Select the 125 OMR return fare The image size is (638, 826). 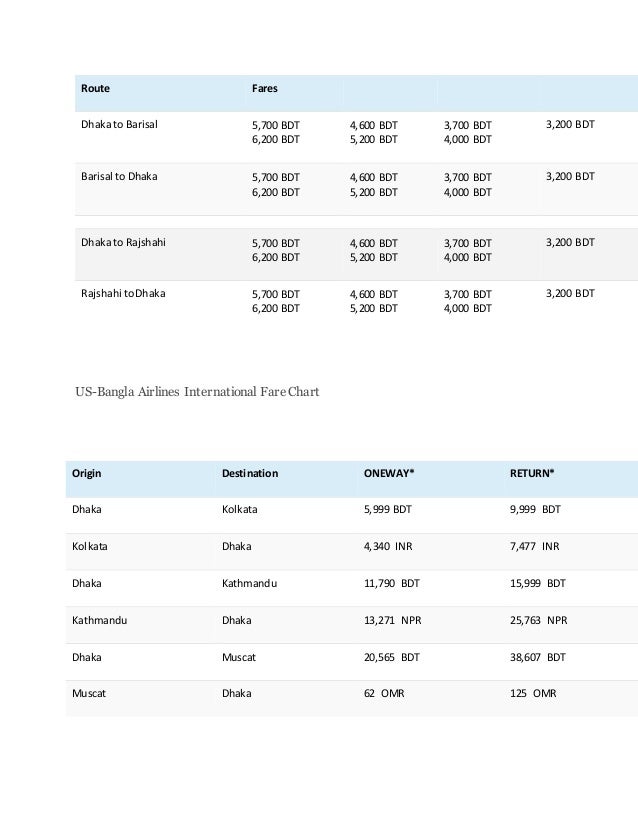pyautogui.click(x=532, y=693)
